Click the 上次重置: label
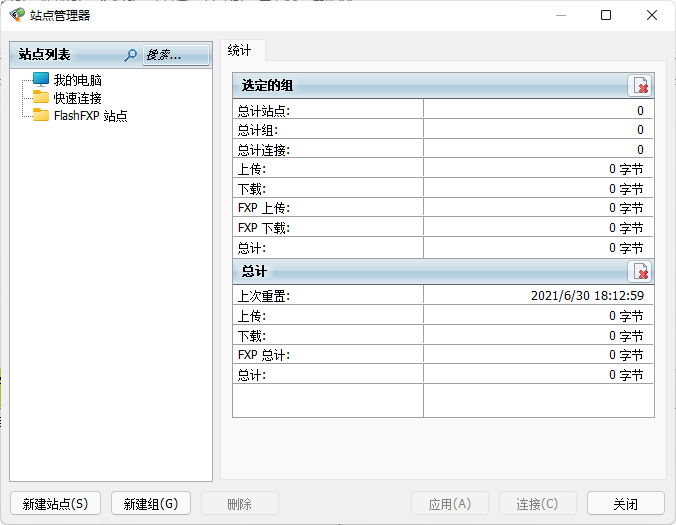Viewport: 676px width, 525px height. point(264,296)
